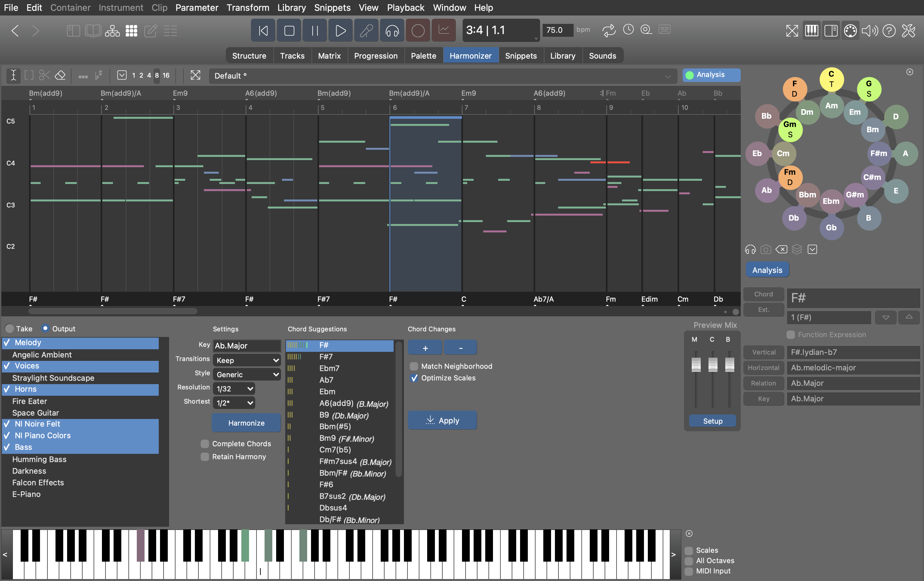Open the circle of fifths palette icon
Screen dimensions: 924x581
(x=850, y=30)
